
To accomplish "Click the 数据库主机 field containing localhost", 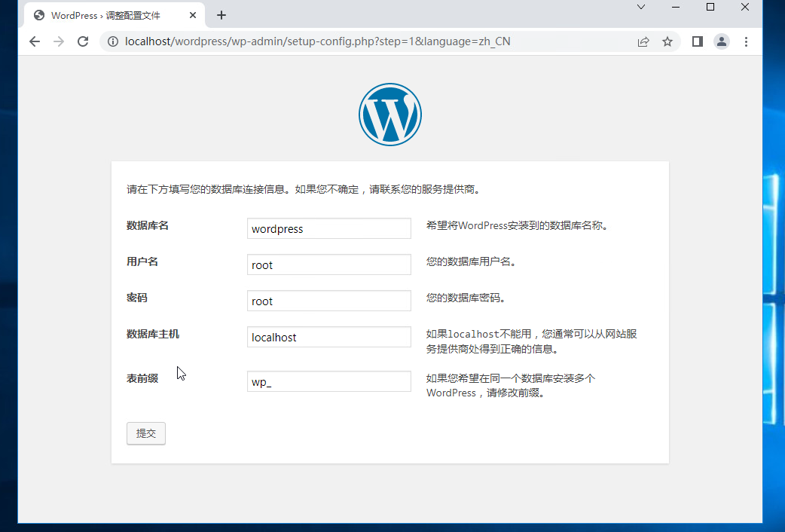I will tap(328, 337).
